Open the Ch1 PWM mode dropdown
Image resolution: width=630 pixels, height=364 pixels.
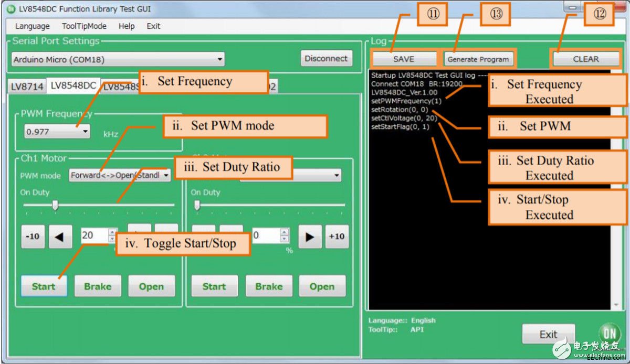pyautogui.click(x=120, y=175)
